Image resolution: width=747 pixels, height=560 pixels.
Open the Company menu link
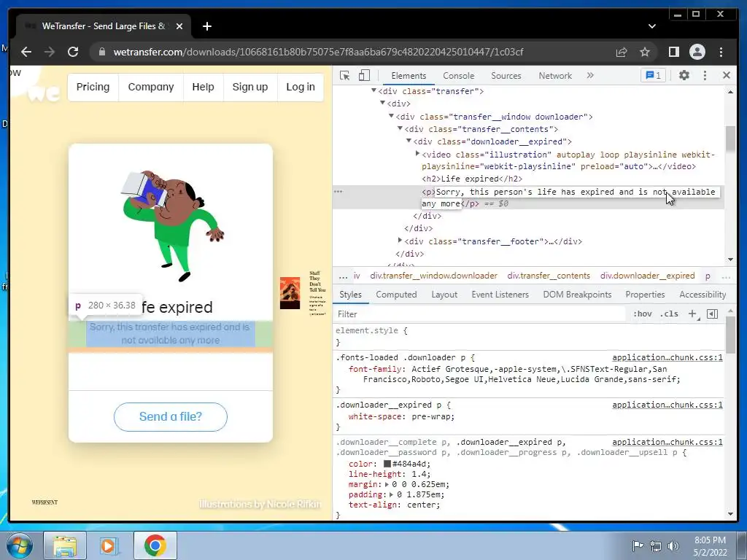(x=151, y=87)
